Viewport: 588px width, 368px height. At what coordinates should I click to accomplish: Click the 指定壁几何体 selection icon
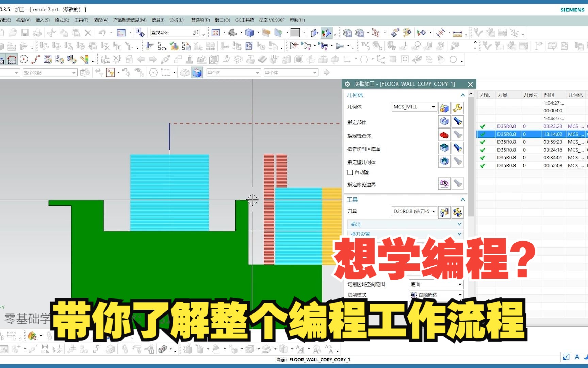pos(444,161)
